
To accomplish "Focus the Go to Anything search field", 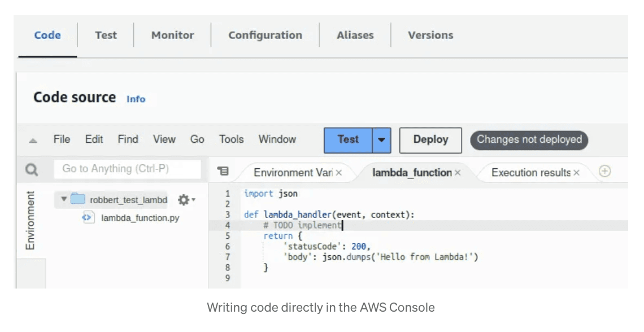I will (127, 169).
